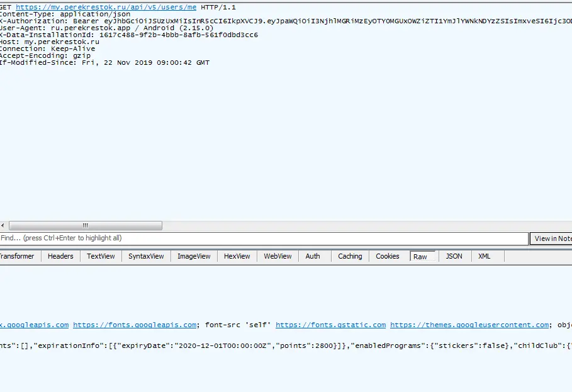Open the partially visible googleapis.com link at left
This screenshot has width=572, height=392.
[x=34, y=325]
